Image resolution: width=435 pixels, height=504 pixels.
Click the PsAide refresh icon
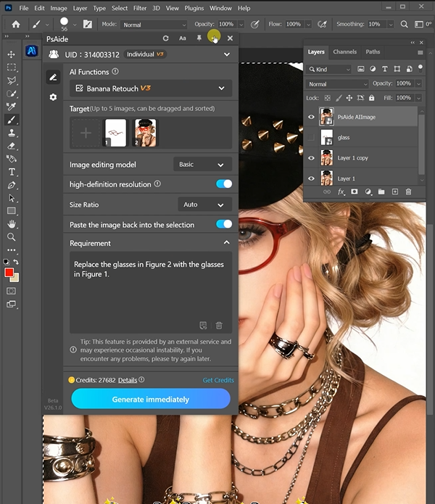[166, 38]
